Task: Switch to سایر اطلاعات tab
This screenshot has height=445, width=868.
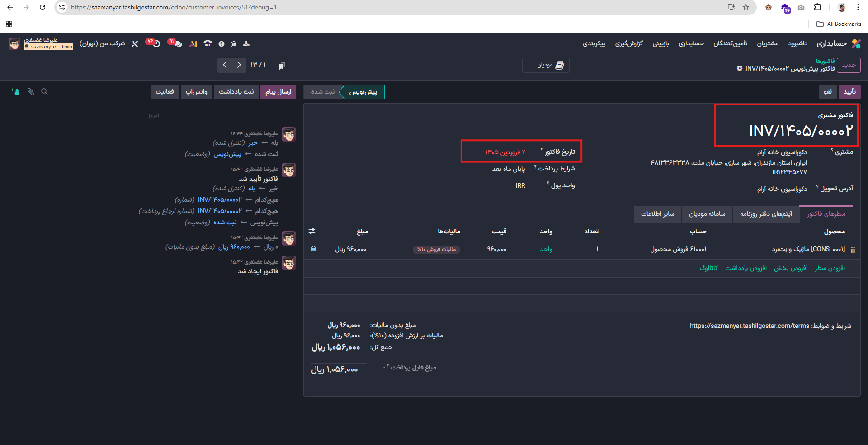Action: 657,214
